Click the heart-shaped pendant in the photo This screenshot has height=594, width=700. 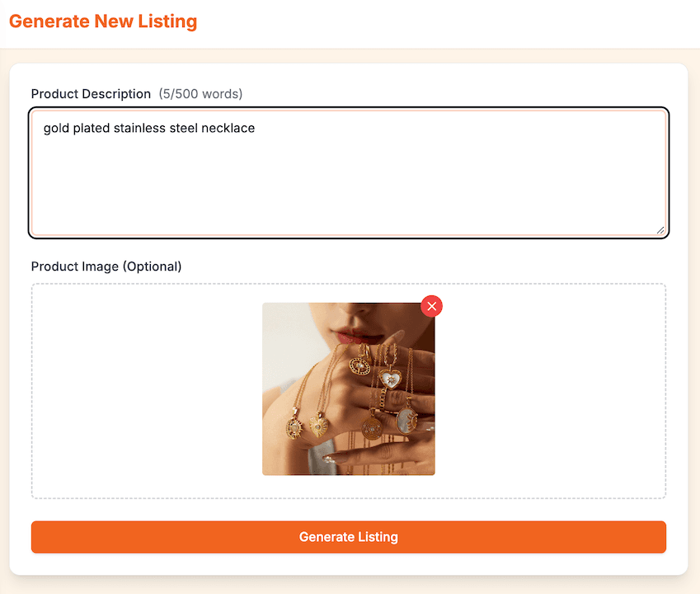(x=391, y=379)
